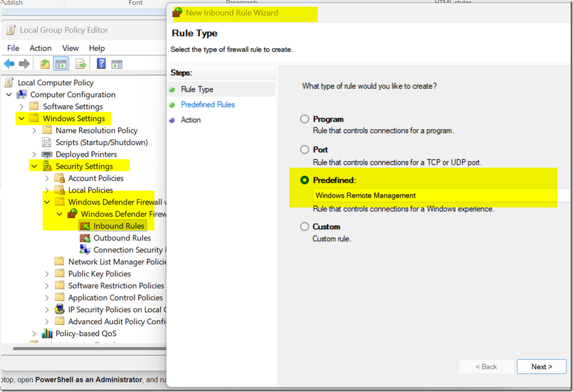This screenshot has width=573, height=392.
Task: Open the View menu
Action: [70, 48]
